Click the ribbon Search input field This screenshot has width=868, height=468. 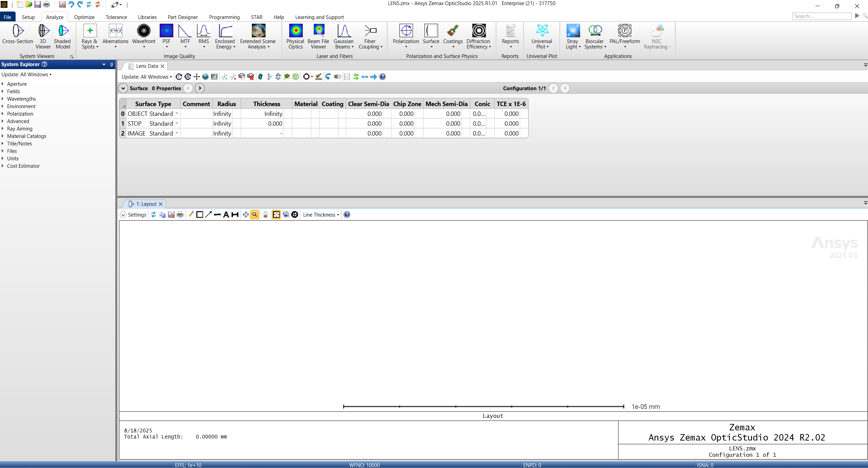(821, 16)
